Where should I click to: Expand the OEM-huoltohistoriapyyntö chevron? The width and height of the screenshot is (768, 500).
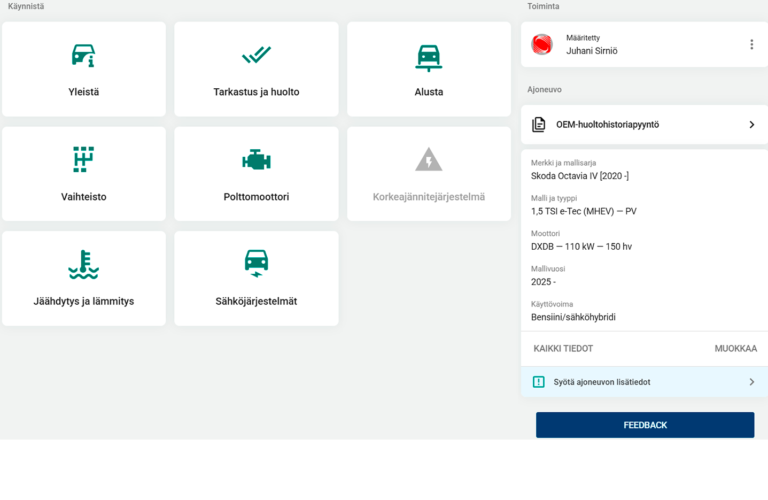(752, 124)
